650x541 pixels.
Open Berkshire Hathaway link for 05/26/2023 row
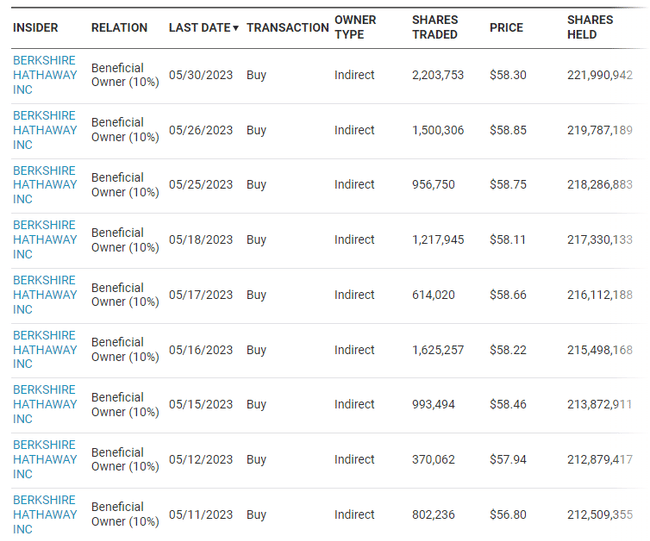[x=45, y=130]
